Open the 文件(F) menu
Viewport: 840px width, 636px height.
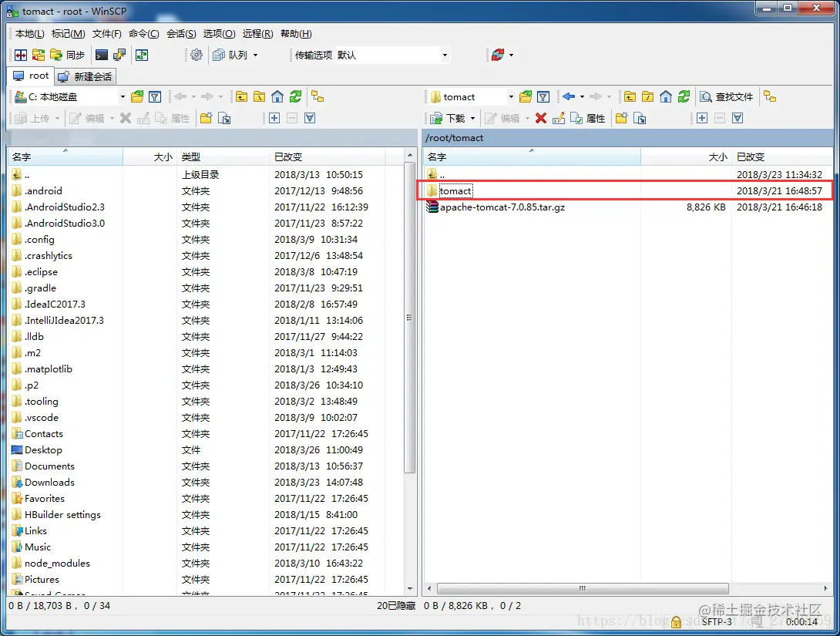pos(106,34)
